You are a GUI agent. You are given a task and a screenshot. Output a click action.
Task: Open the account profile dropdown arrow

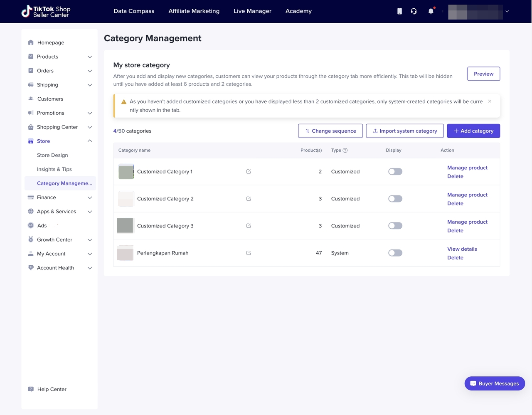point(507,12)
